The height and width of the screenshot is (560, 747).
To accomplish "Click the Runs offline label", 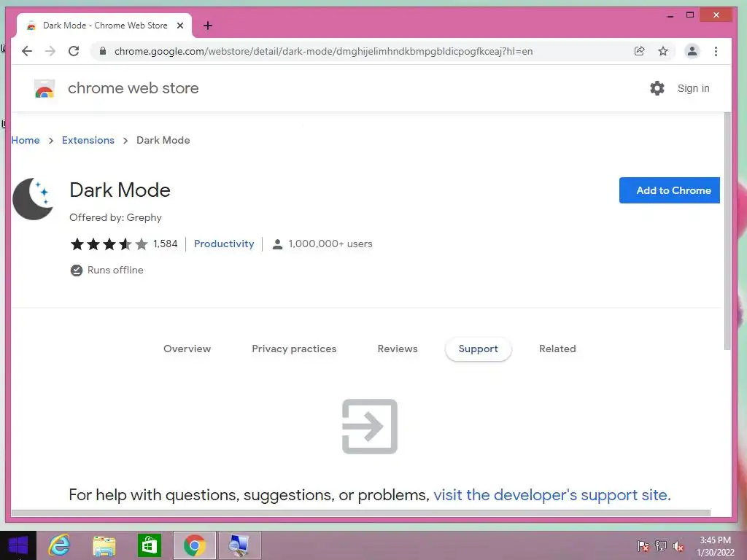I will click(115, 271).
